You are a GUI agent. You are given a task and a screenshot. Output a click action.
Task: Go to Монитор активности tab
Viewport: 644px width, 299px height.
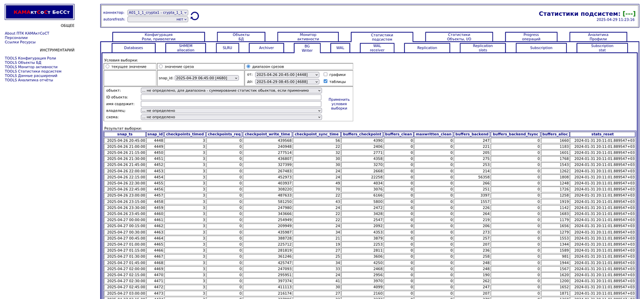308,37
